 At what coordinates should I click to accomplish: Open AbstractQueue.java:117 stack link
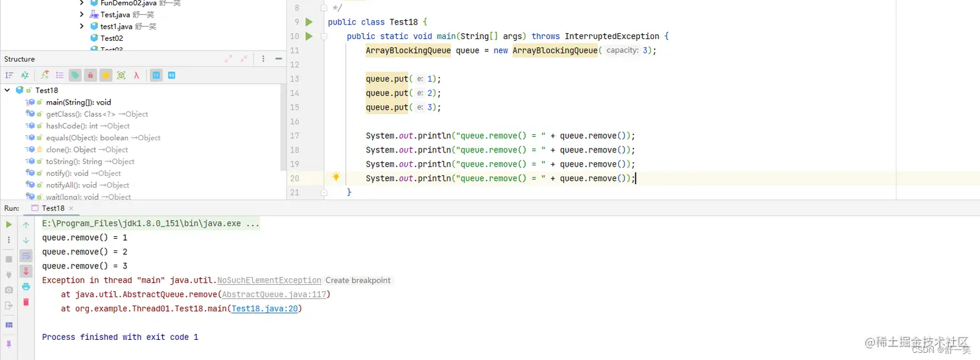pos(274,294)
